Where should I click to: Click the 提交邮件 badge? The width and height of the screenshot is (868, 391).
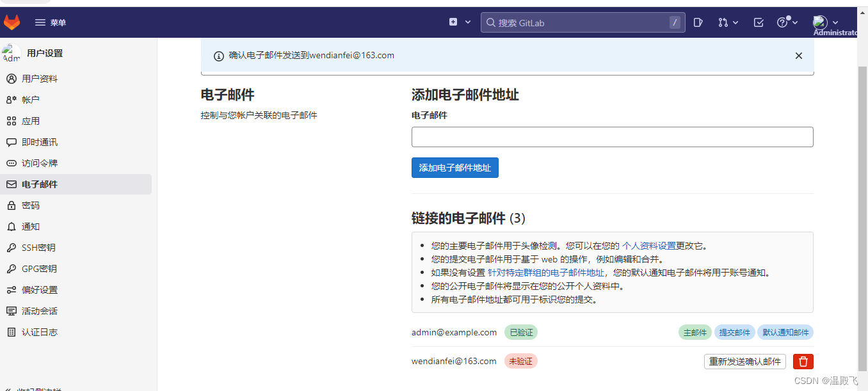coord(734,333)
